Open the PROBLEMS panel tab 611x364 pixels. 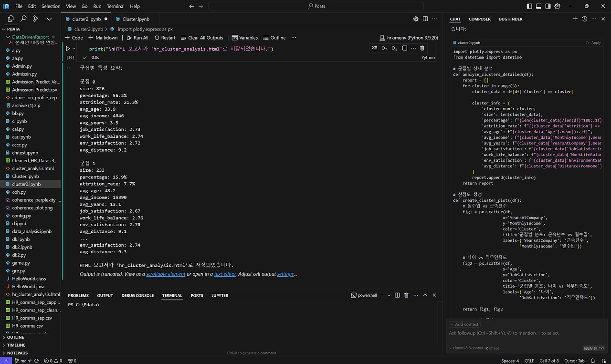79,295
